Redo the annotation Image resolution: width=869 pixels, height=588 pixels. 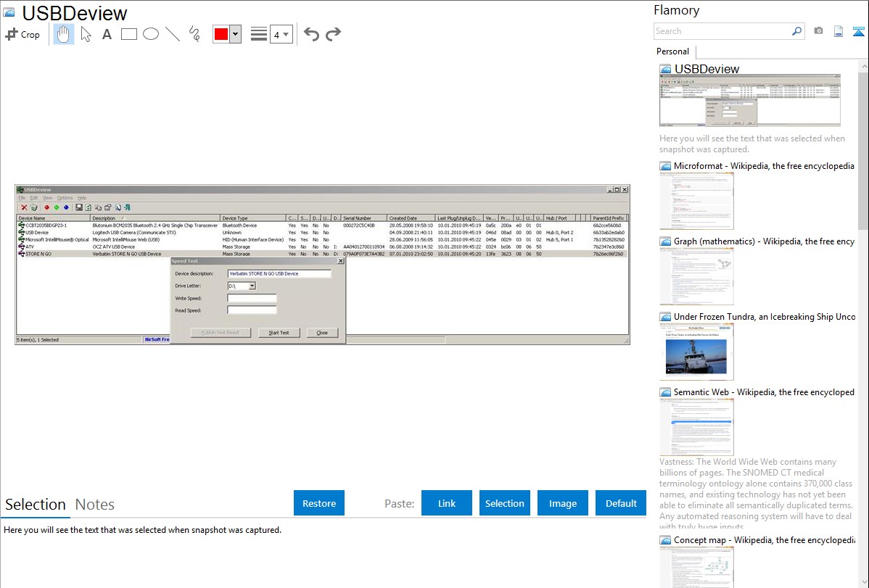coord(333,34)
